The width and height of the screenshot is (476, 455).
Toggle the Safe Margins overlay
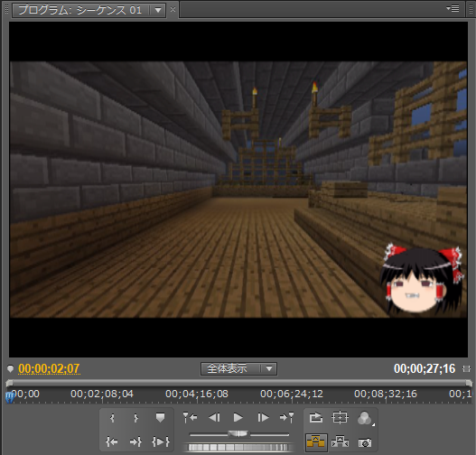click(340, 418)
